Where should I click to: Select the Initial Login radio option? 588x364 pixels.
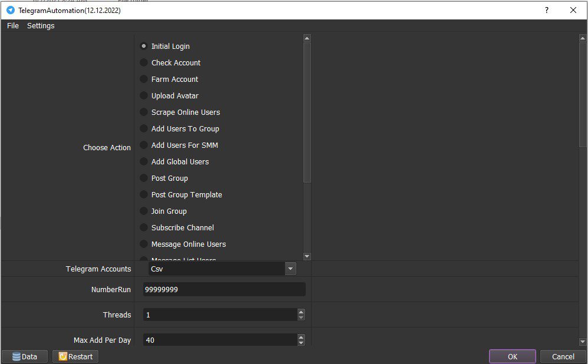(165, 46)
